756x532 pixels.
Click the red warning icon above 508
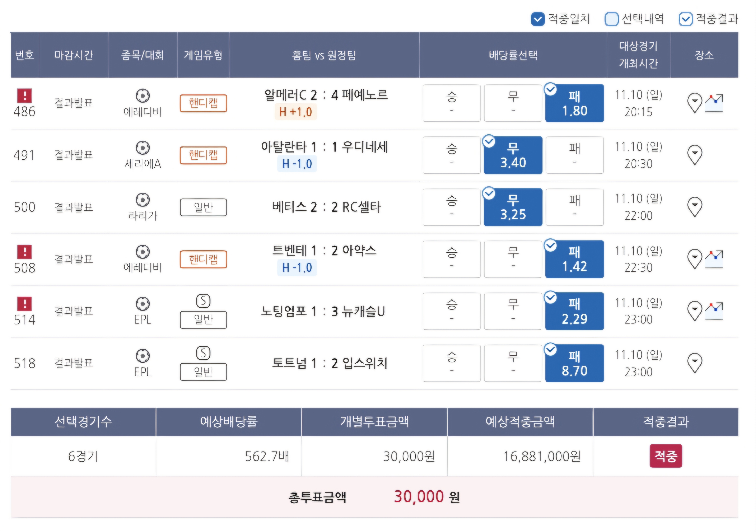coord(24,252)
